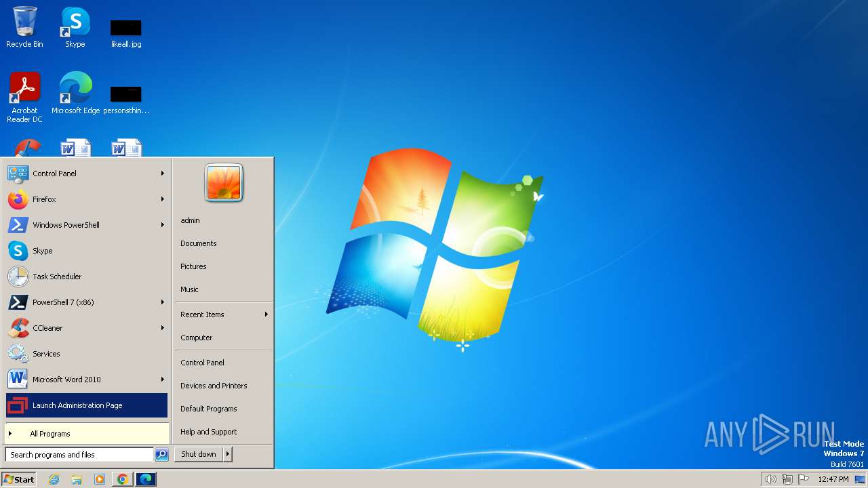Expand the Control Panel submenu arrow
Screen dimensions: 868x488
[163, 174]
